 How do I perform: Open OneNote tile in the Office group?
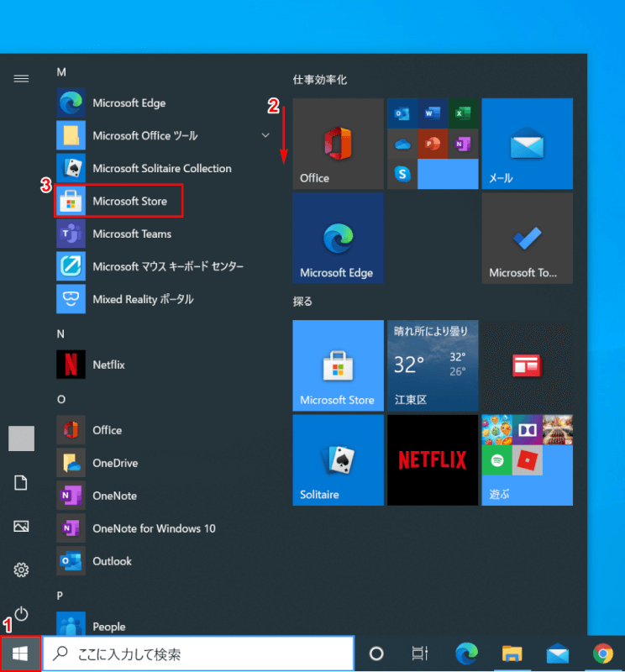[x=463, y=144]
